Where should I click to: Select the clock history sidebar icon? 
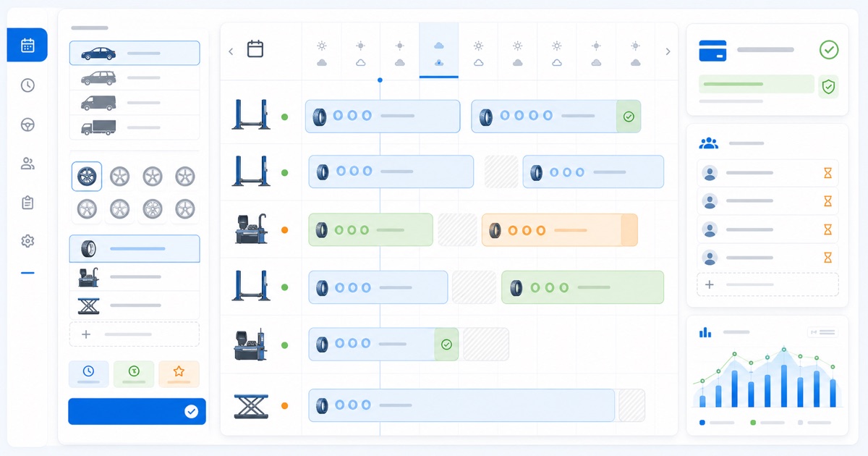pos(27,85)
